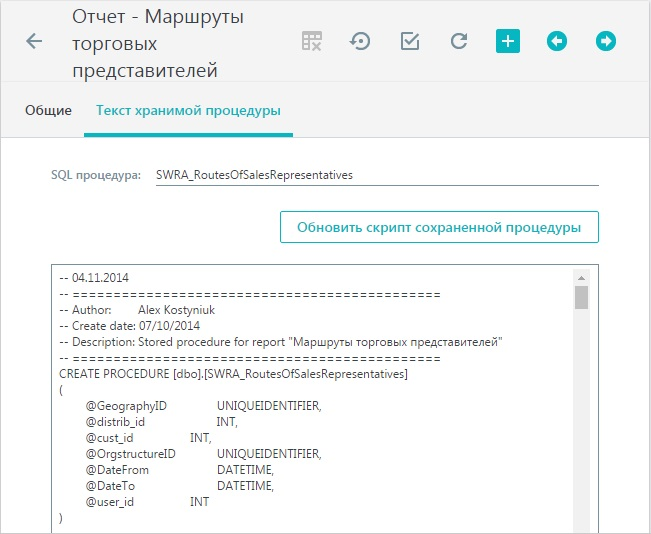651x534 pixels.
Task: Click the SQL процедура label
Action: (96, 175)
